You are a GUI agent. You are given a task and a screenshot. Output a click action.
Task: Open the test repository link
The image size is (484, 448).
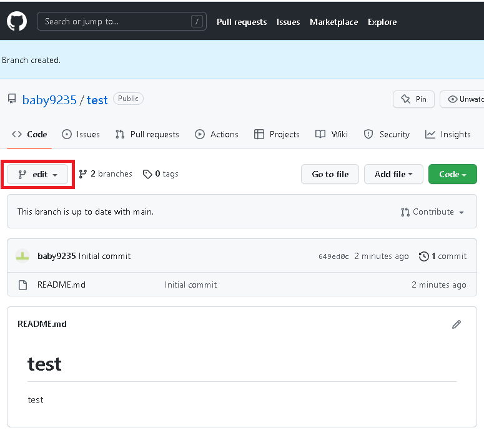[x=97, y=100]
